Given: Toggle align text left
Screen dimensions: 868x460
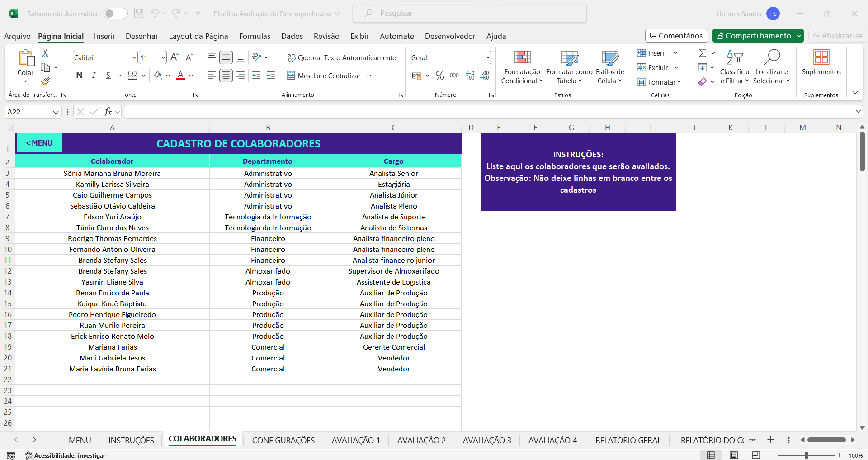Looking at the screenshot, I should (211, 76).
